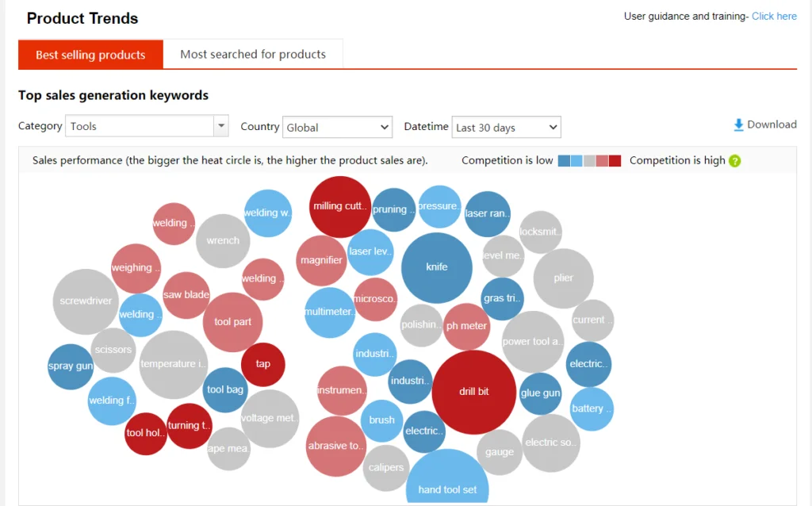Follow the 'Click here' training link
The image size is (812, 506).
click(x=774, y=16)
